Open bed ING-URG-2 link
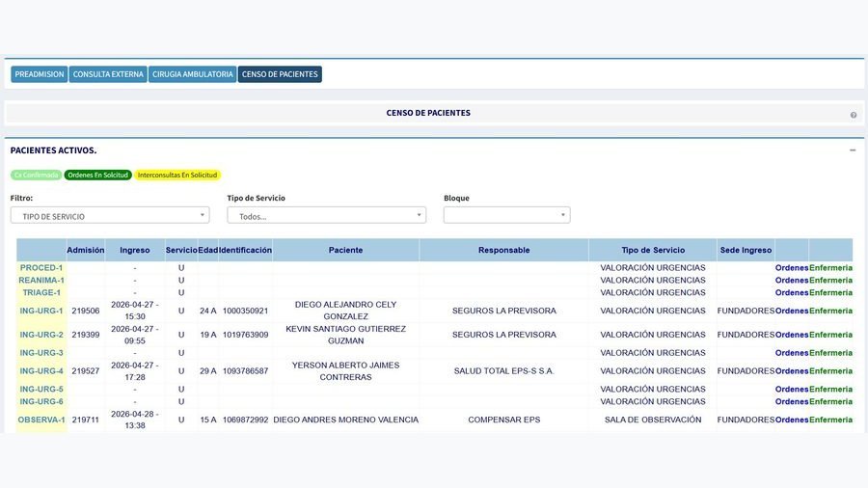Viewport: 868px width, 488px height. click(41, 335)
